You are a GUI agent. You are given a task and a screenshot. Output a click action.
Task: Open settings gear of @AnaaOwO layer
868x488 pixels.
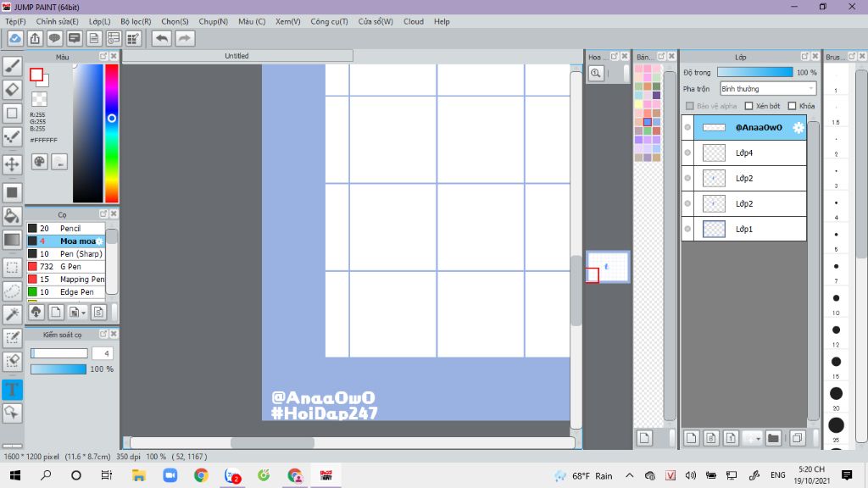click(798, 127)
